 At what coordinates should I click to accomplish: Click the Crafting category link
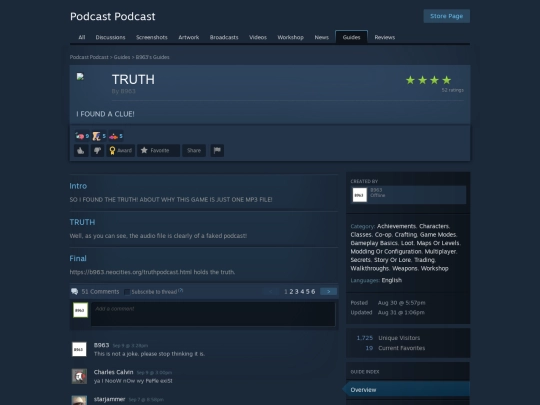tap(406, 235)
